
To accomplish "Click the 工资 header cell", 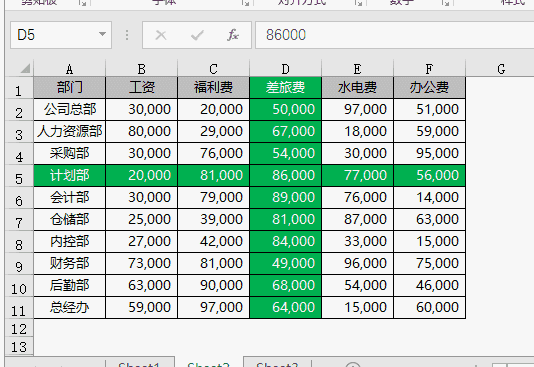I will (x=142, y=88).
